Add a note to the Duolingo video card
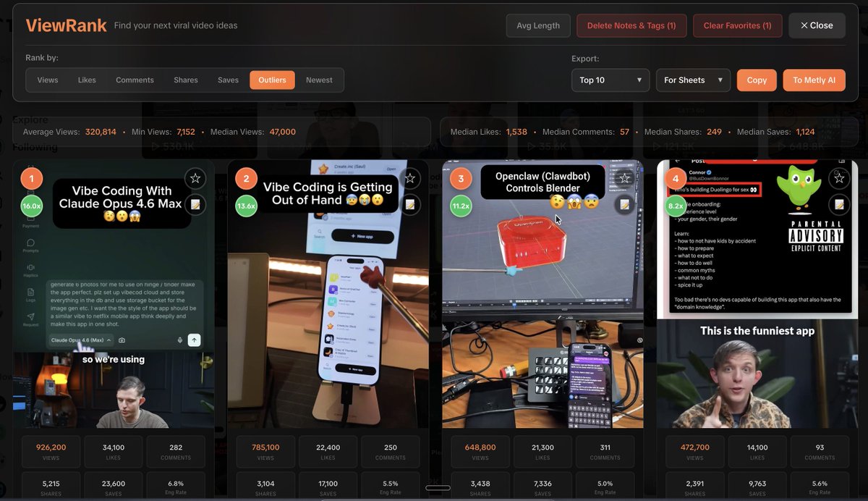This screenshot has height=501, width=868. coord(841,205)
